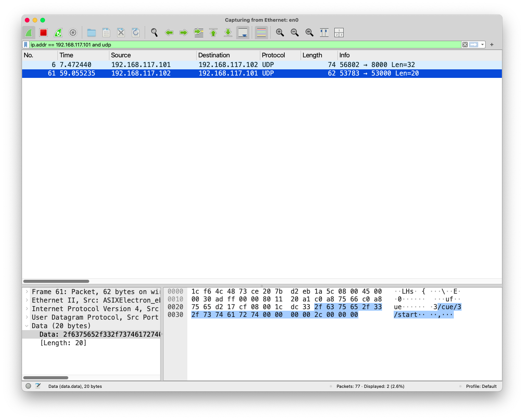Image resolution: width=524 pixels, height=420 pixels.
Task: Apply the display filter arrow
Action: (474, 45)
